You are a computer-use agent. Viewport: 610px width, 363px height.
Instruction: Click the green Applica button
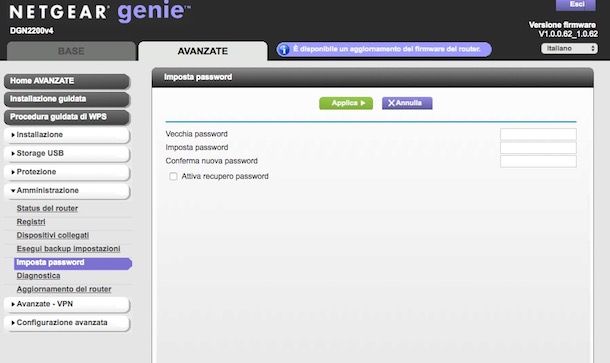click(x=346, y=103)
